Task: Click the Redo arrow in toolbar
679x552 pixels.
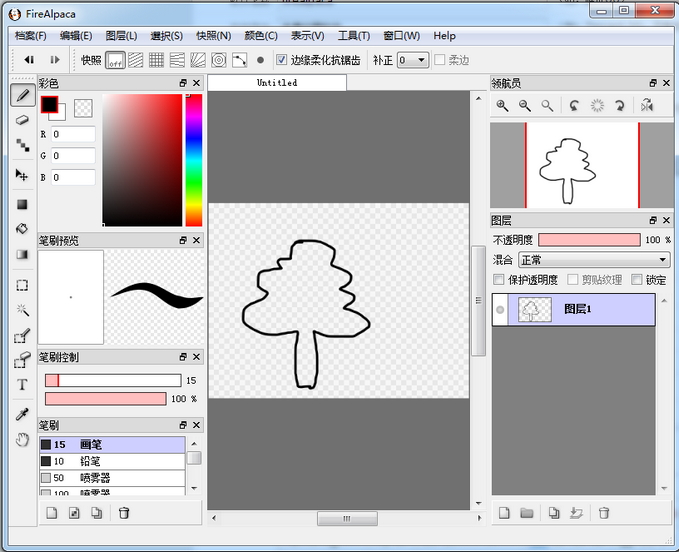Action: click(x=55, y=60)
